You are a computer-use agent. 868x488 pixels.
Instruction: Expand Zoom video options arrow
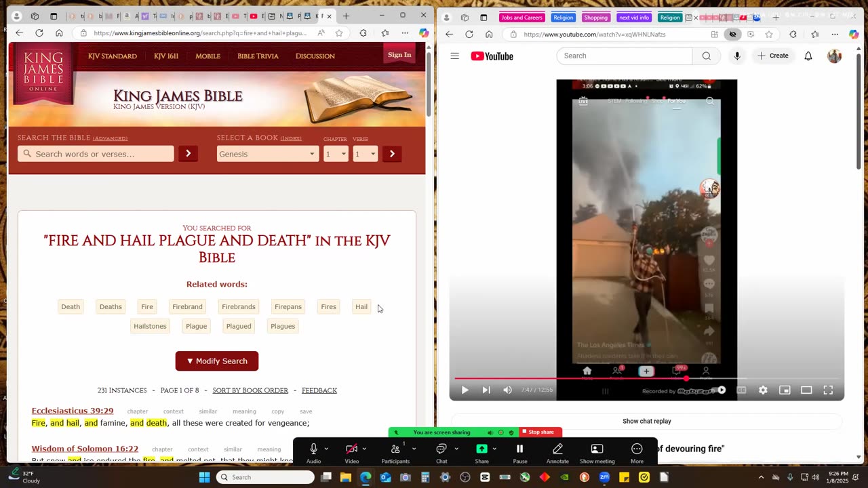coord(364,449)
